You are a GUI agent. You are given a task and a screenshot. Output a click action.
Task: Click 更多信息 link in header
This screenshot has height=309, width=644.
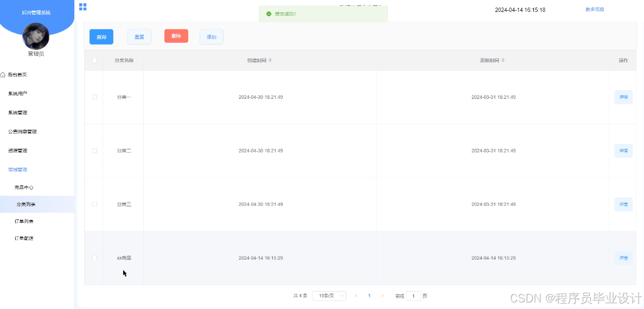[594, 9]
